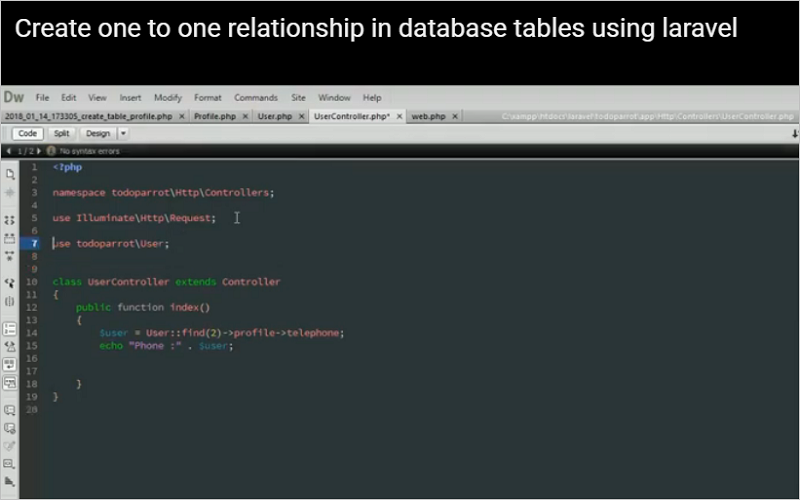This screenshot has height=500, width=800.
Task: Click the bottom Indent Code icon
Action: (10, 481)
